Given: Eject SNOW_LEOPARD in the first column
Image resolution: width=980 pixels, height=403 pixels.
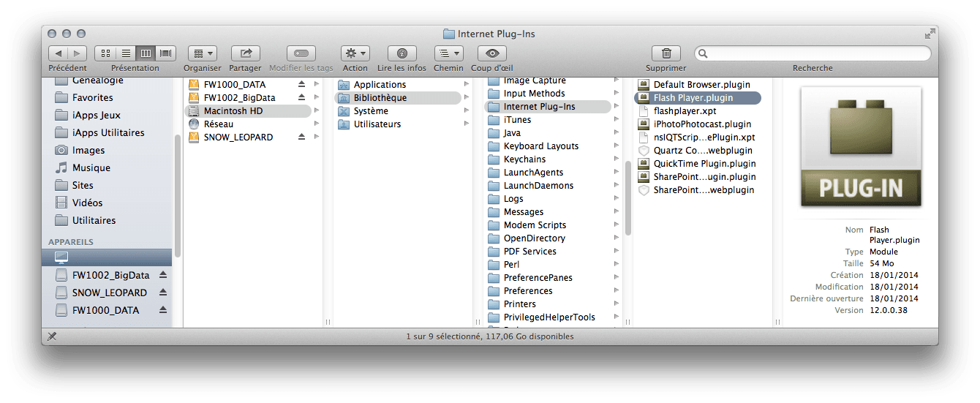Looking at the screenshot, I should point(301,137).
